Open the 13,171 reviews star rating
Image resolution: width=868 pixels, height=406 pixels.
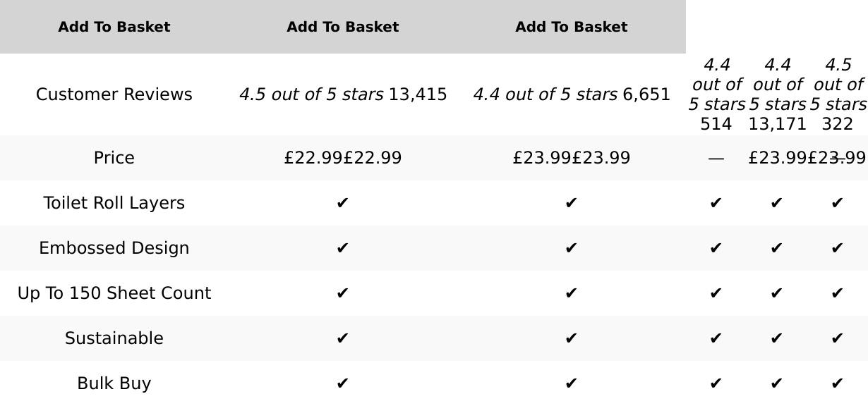point(777,94)
